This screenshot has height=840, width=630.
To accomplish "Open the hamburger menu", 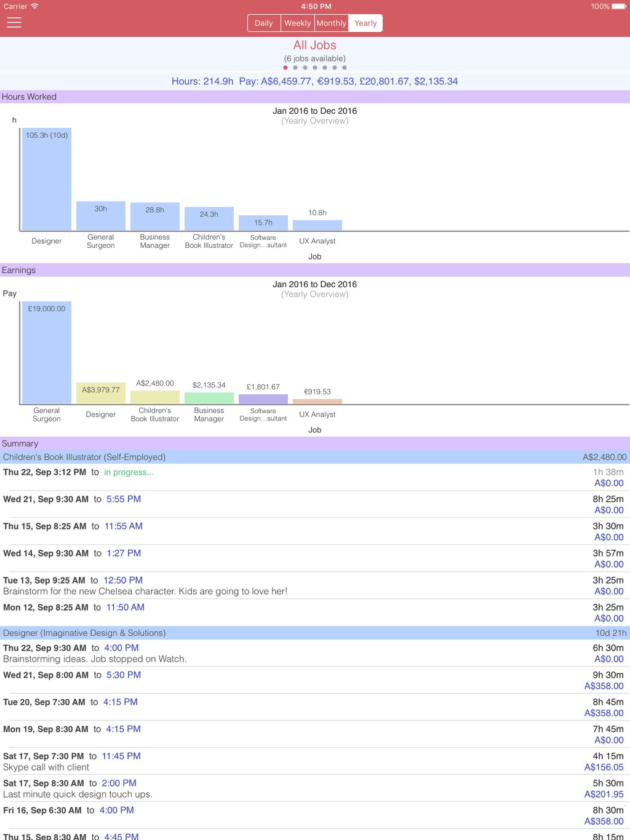I will point(14,23).
